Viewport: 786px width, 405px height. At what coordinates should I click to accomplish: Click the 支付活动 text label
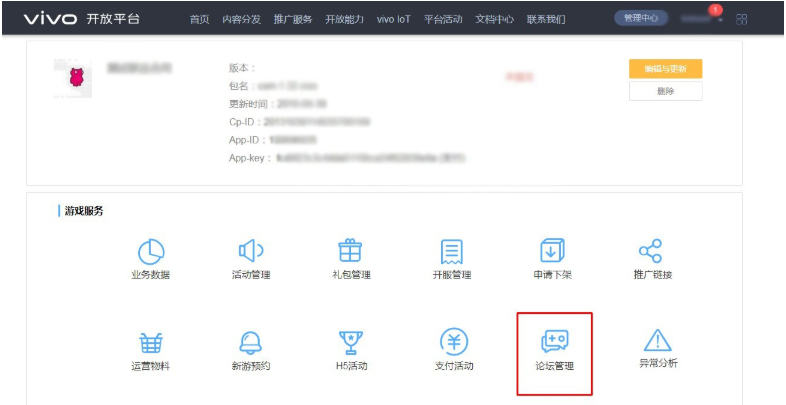454,366
